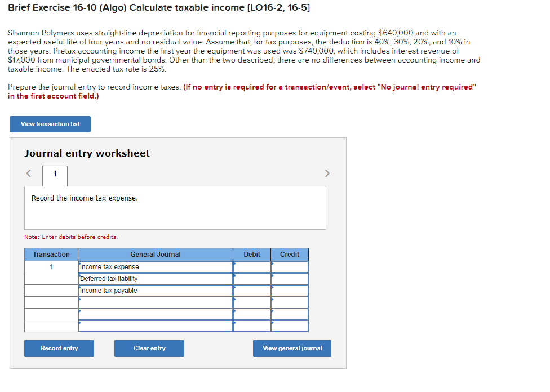Click the View general journal button
The width and height of the screenshot is (550, 392).
coord(291,348)
